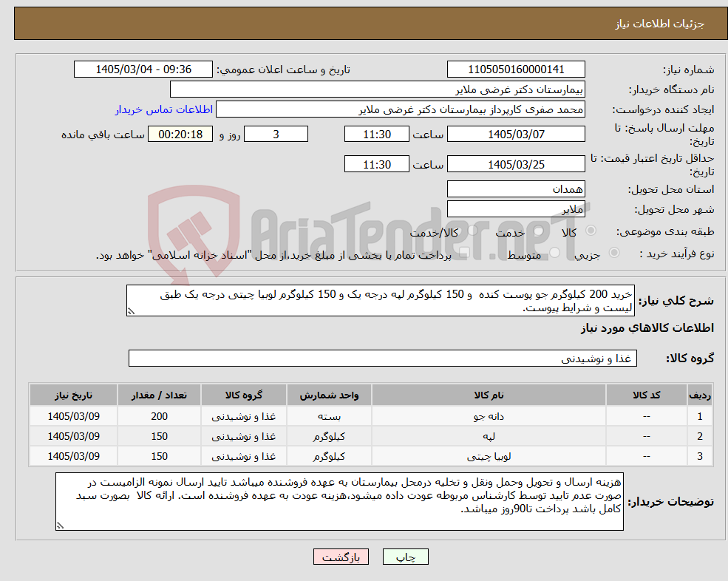Click response deadline time 11:30 field
This screenshot has width=728, height=581.
tap(376, 135)
